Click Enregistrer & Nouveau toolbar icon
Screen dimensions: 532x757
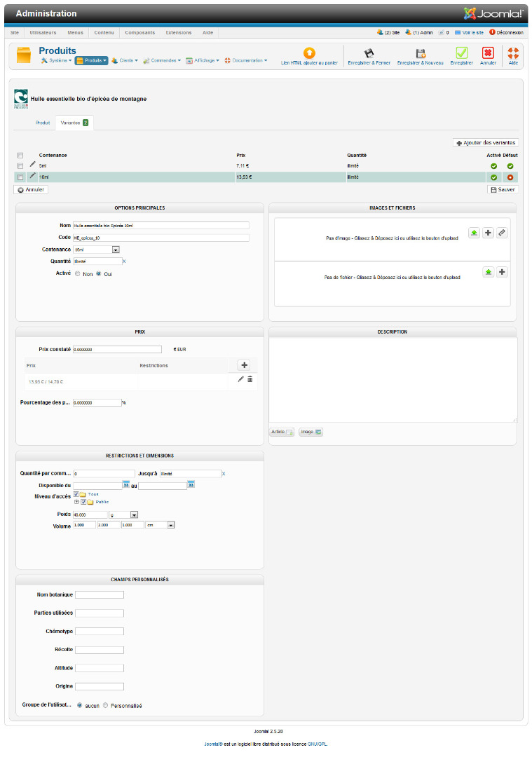pos(421,53)
